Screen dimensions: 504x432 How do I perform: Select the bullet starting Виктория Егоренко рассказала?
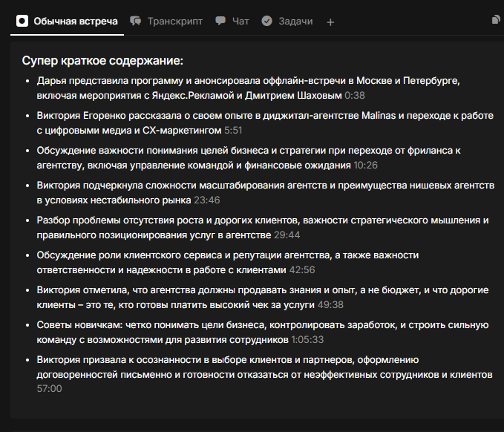click(265, 123)
